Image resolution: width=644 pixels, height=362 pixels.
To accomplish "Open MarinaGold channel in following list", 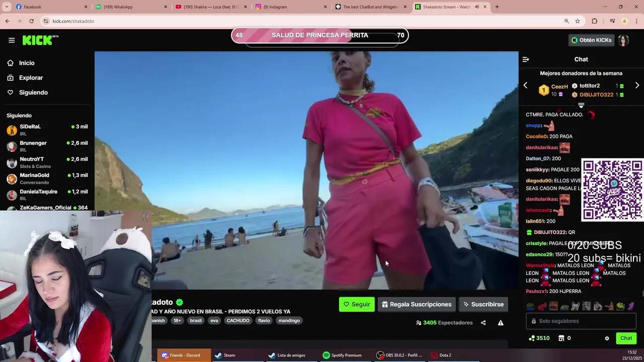I will (47, 178).
